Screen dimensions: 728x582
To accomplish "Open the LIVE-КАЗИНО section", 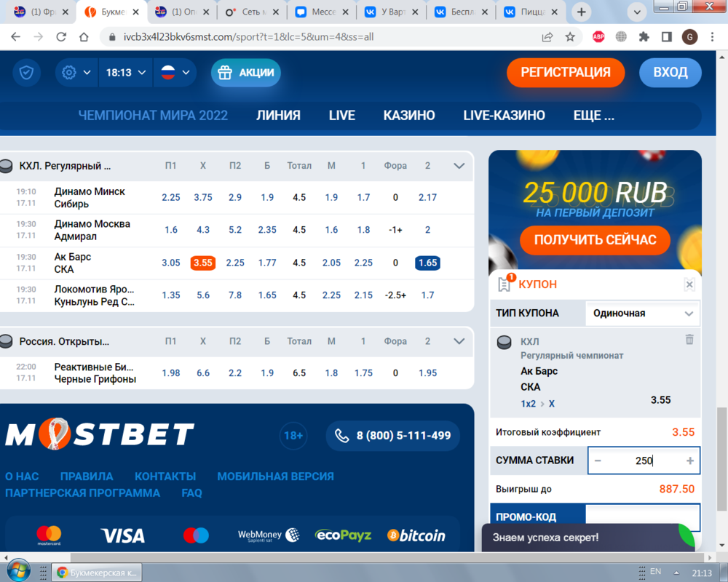I will [x=504, y=115].
